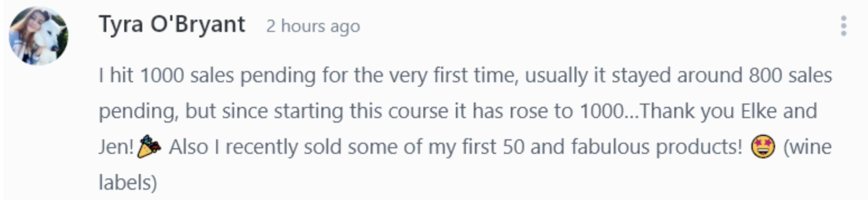
Task: Click the star-eyed face emoji
Action: pos(762,147)
